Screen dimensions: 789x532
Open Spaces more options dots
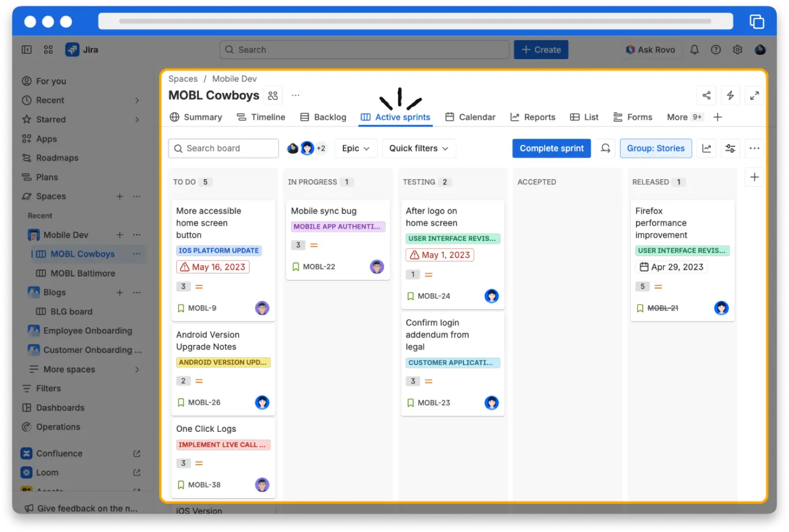pos(137,196)
